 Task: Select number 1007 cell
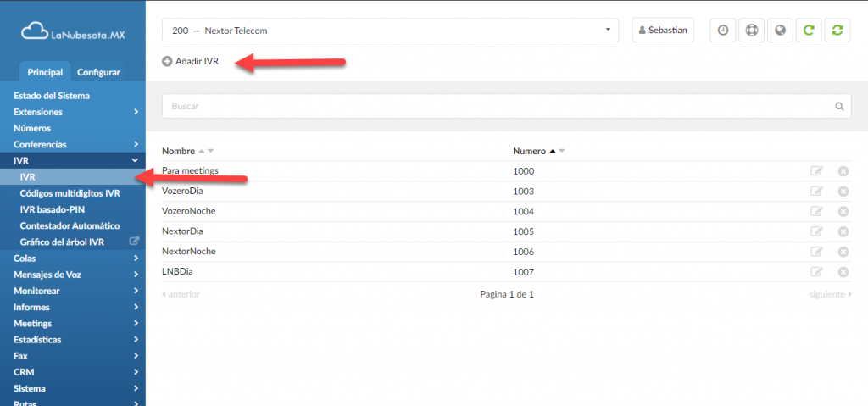(x=524, y=272)
